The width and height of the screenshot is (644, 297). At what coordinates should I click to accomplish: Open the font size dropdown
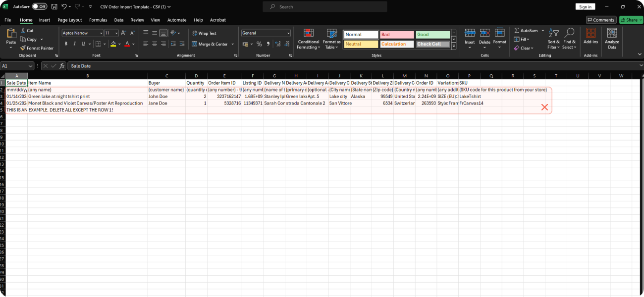coord(115,33)
